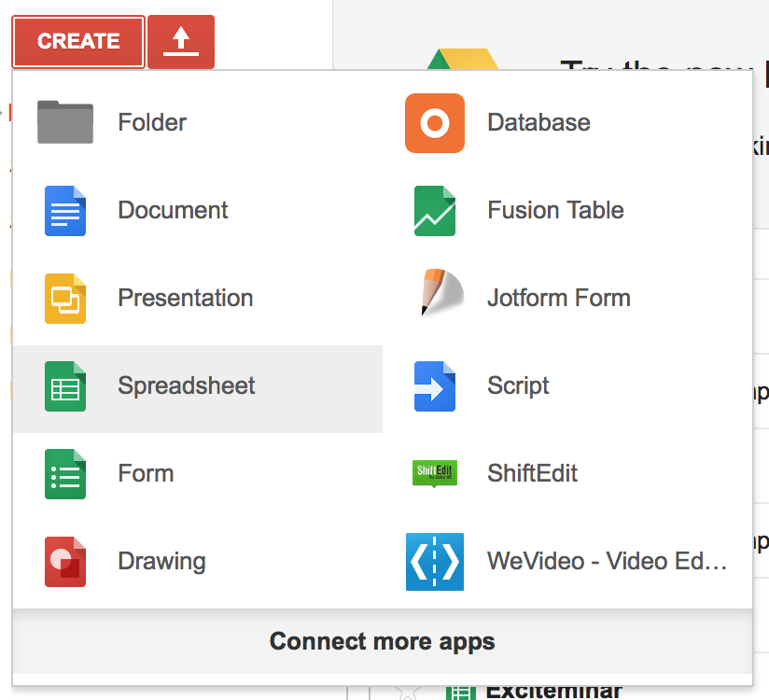
Task: Choose Presentation from create menu
Action: tap(186, 298)
